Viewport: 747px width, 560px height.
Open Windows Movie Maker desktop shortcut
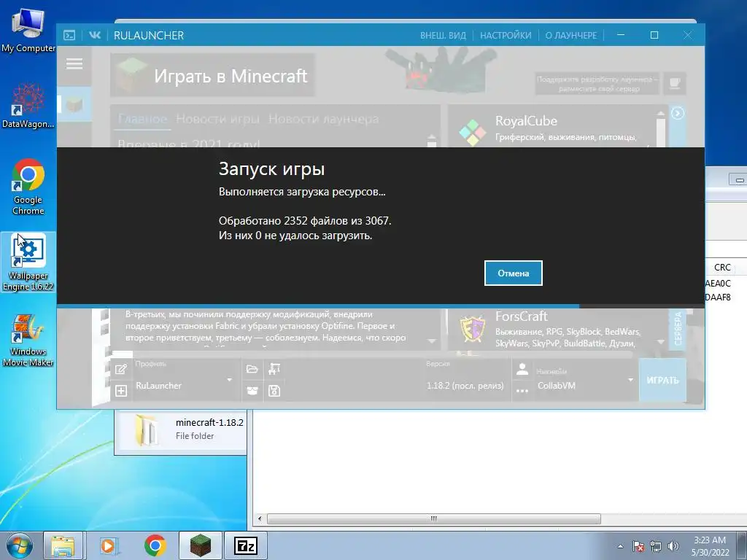(28, 340)
